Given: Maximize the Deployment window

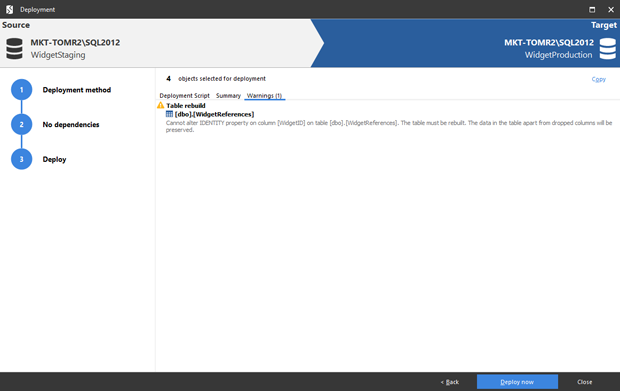Looking at the screenshot, I should (592, 9).
